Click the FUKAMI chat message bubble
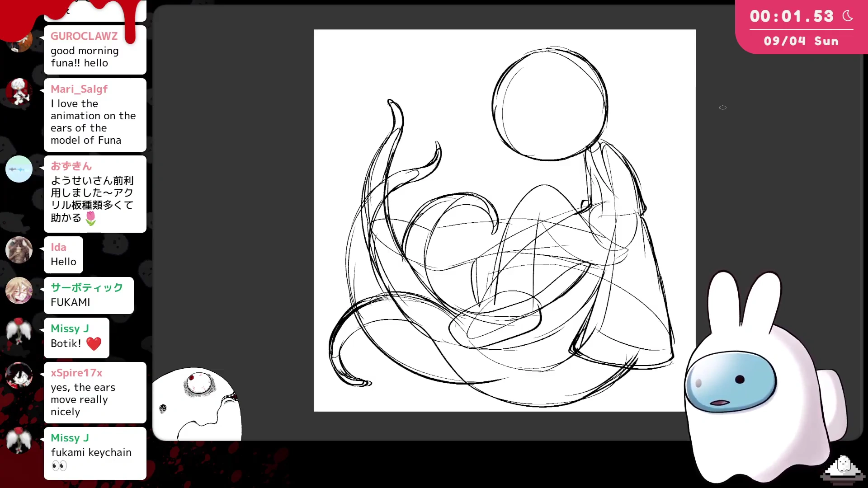 (89, 296)
